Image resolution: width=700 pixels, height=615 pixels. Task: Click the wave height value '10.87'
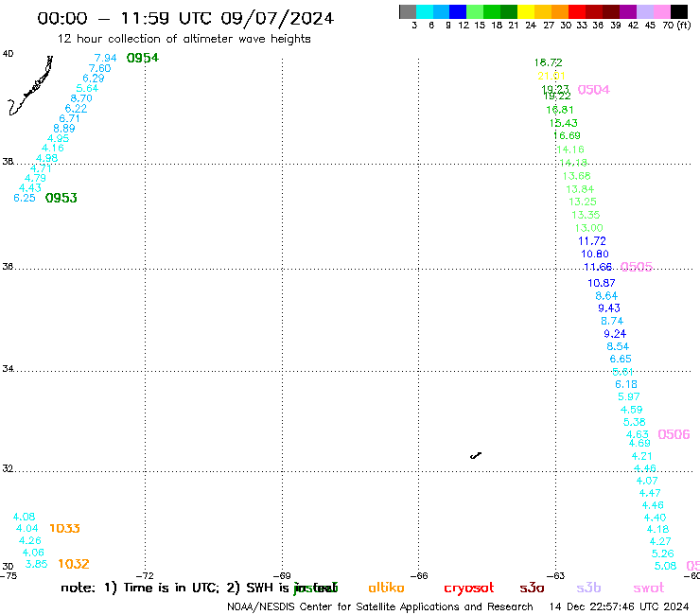click(602, 283)
